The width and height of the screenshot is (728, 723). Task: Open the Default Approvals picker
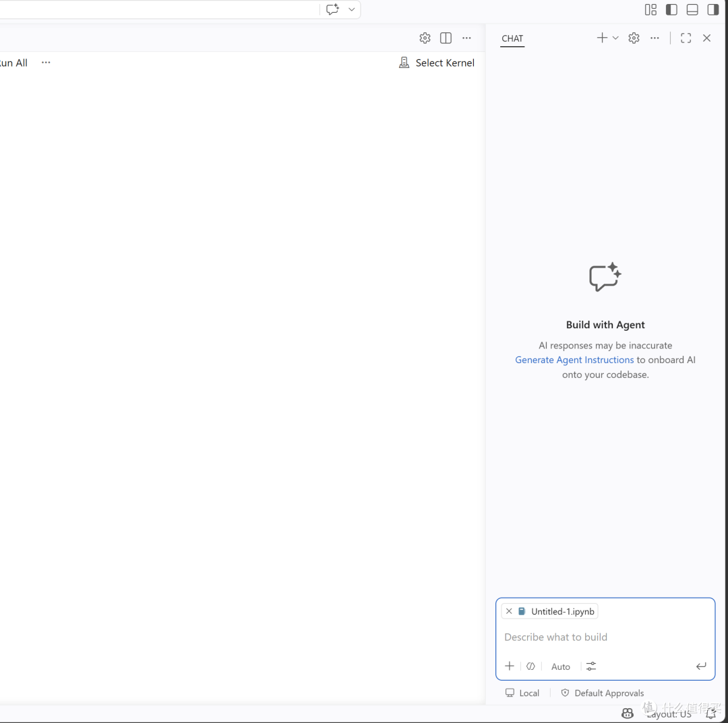[603, 693]
